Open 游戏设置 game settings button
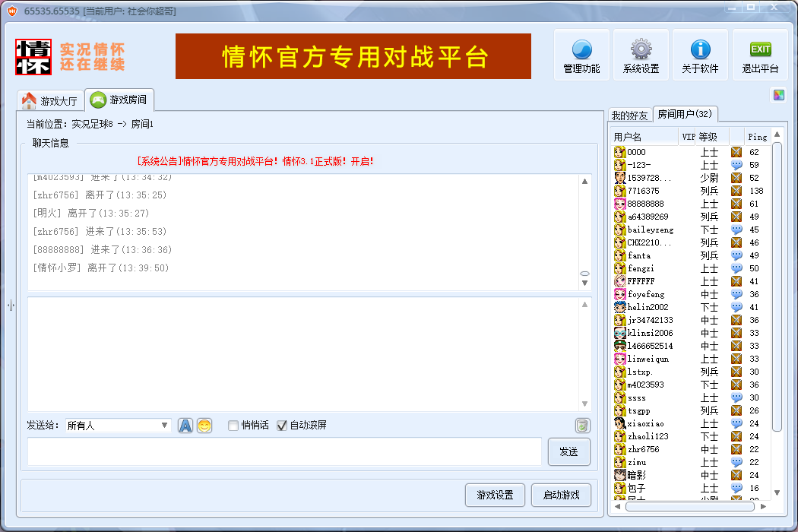This screenshot has height=532, width=798. pos(495,495)
